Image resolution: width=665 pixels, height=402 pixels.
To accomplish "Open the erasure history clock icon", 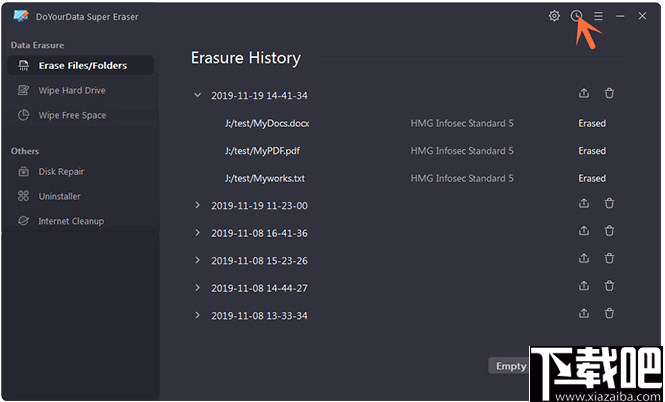I will 576,16.
